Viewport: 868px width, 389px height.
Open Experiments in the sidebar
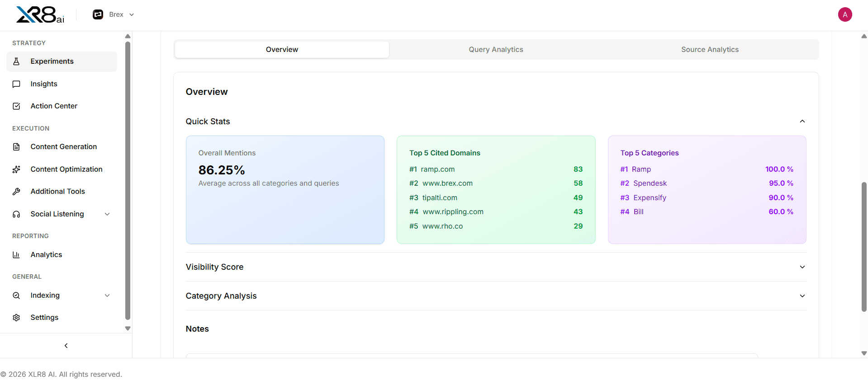coord(62,61)
